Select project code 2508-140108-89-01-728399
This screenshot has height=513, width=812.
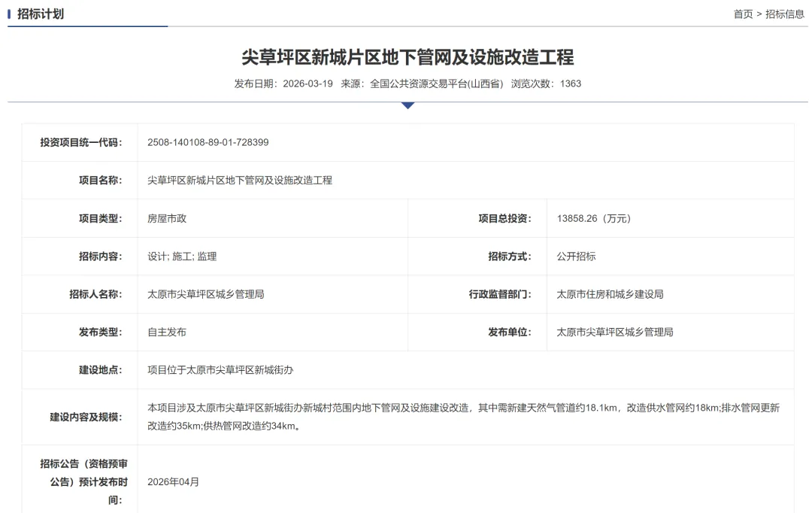[x=208, y=142]
